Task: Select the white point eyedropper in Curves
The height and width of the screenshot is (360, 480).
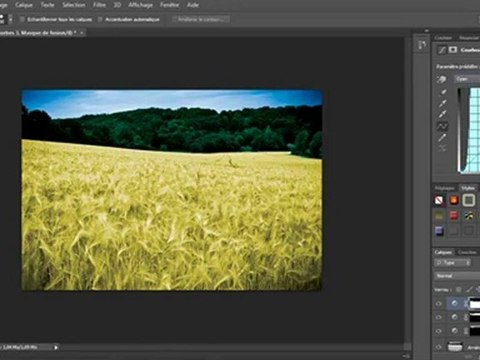Action: (x=443, y=115)
